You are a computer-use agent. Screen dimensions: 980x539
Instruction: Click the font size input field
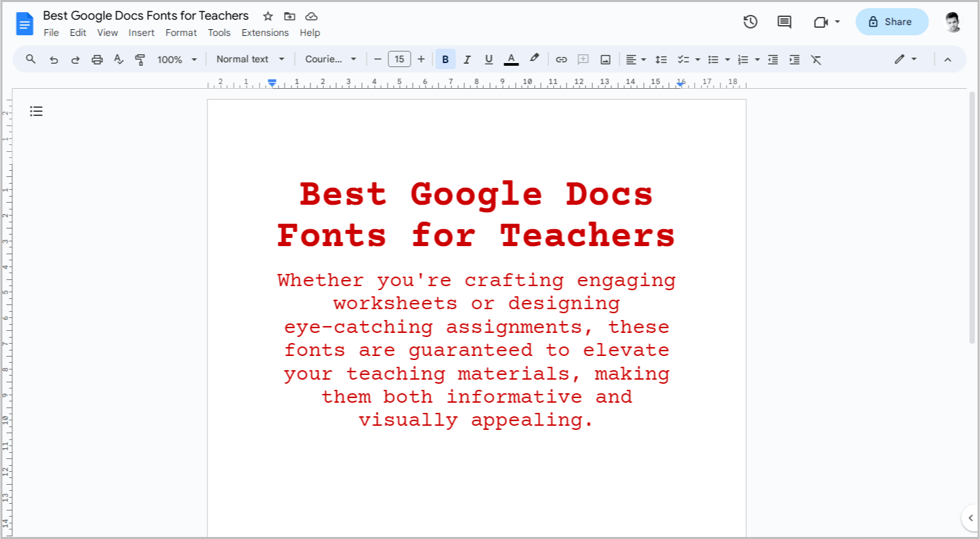click(399, 59)
